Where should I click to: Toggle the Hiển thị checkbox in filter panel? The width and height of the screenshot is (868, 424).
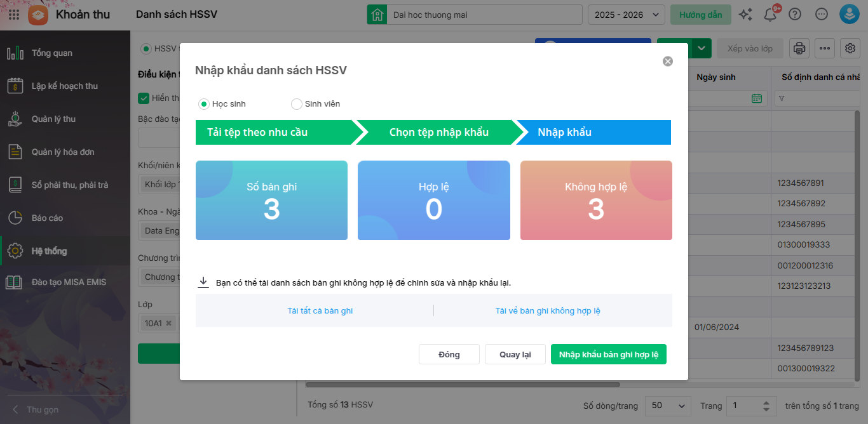(144, 98)
